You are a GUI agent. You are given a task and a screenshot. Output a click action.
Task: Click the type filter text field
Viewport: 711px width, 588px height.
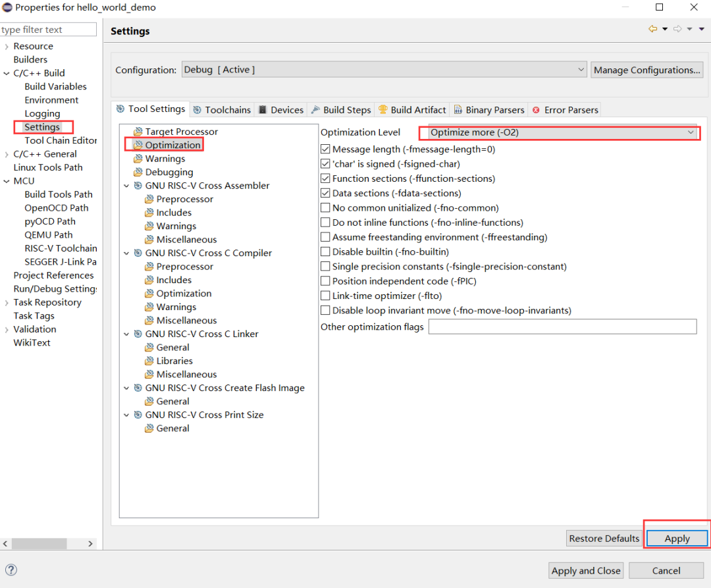point(48,30)
